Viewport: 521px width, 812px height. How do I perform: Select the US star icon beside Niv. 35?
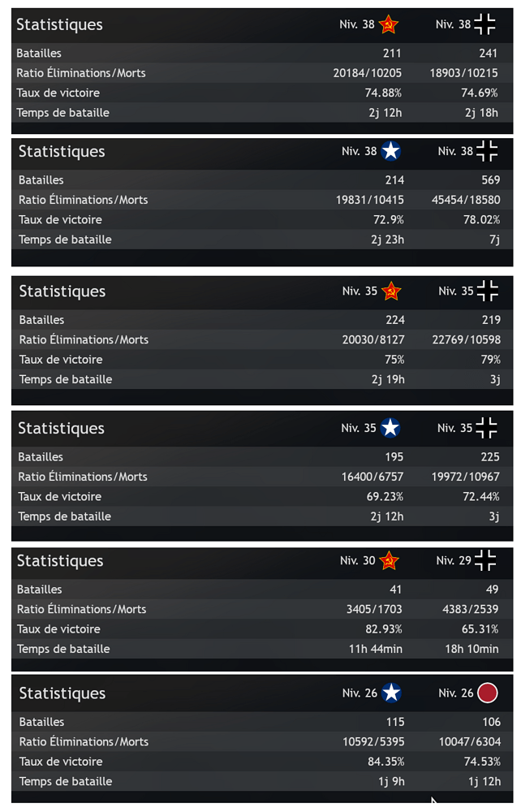coord(390,428)
